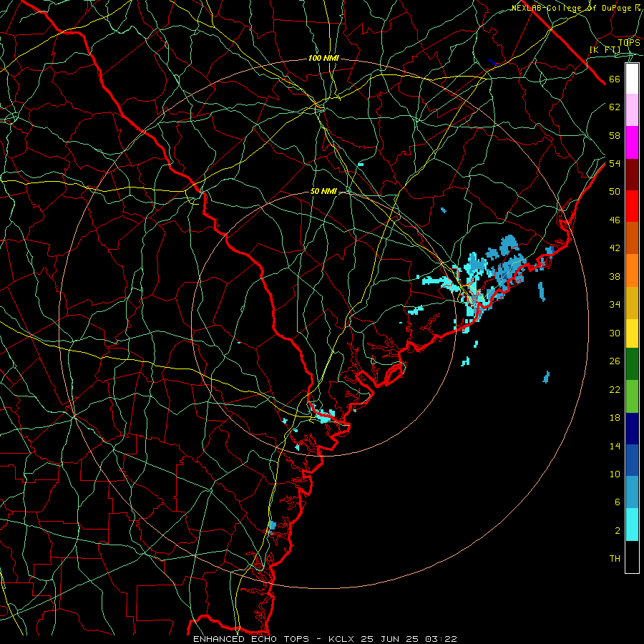Click the '100 NMI' range ring label

(x=323, y=59)
